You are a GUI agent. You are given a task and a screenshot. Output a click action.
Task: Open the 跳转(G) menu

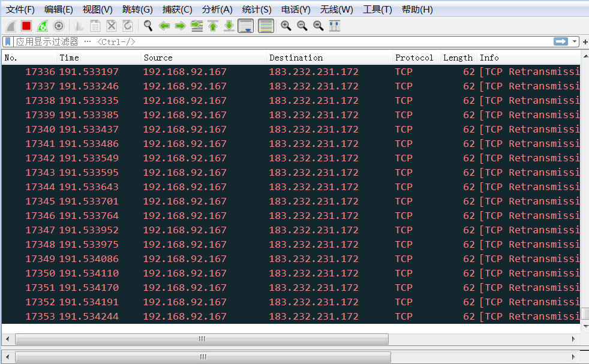137,10
